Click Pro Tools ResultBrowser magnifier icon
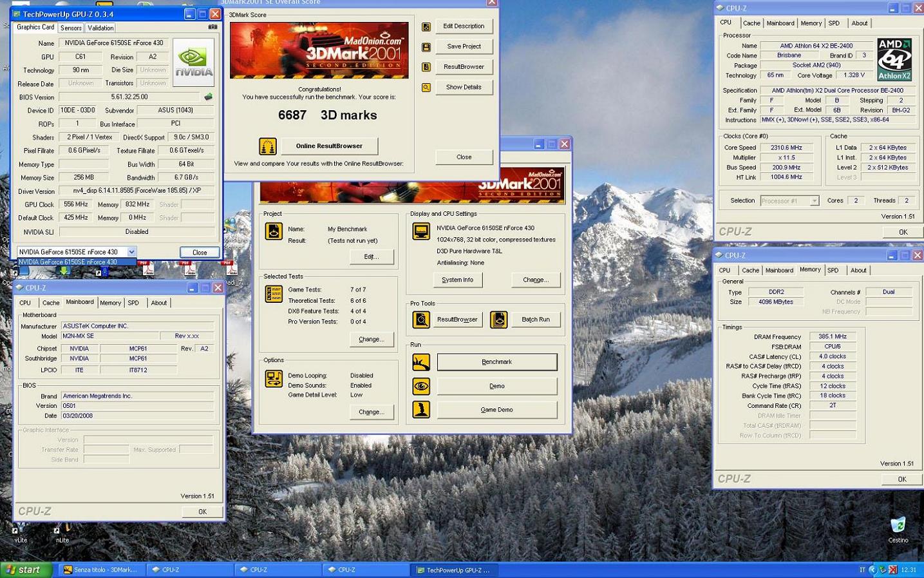Viewport: 924px width, 578px height. pos(421,320)
